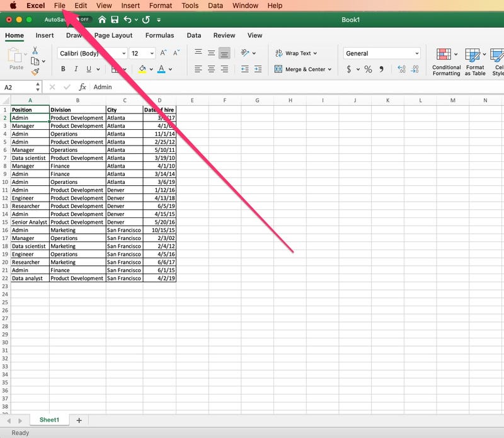
Task: Select the Sheet1 tab
Action: click(49, 420)
